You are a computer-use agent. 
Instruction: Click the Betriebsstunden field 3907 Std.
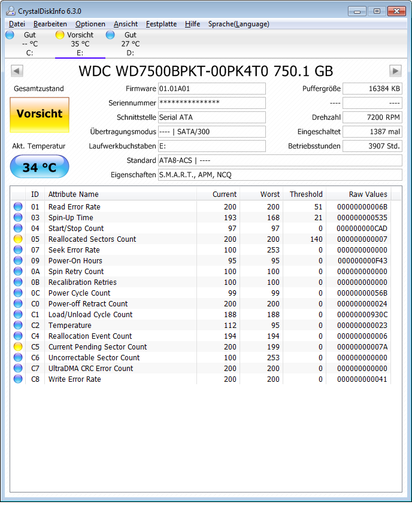[372, 146]
